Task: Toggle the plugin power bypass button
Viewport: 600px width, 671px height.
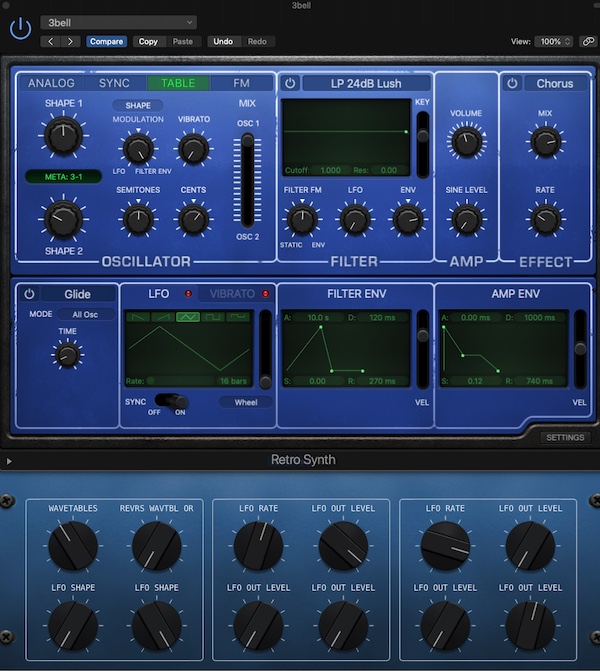Action: coord(20,29)
